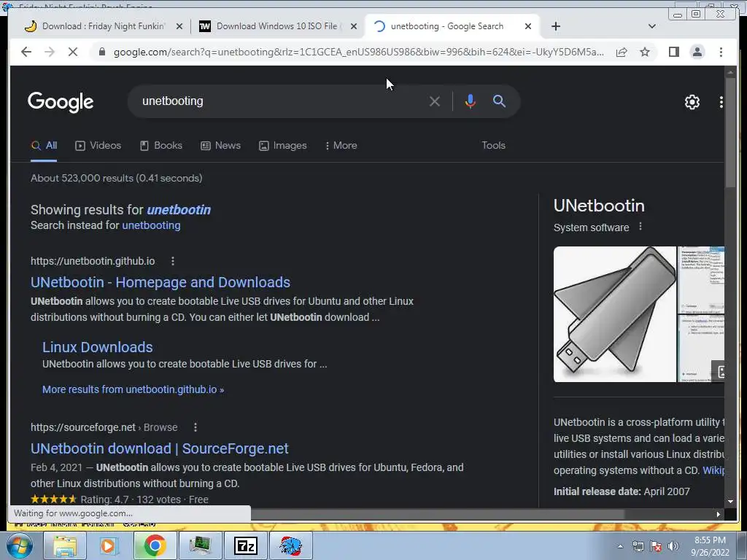Viewport: 747px width, 560px height.
Task: Expand the More filters menu
Action: (x=341, y=145)
